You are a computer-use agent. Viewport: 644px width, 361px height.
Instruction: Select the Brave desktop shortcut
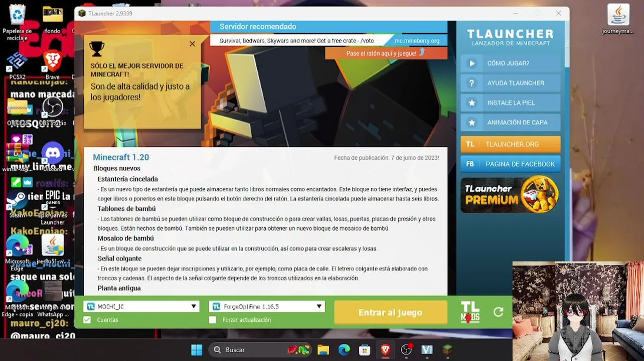click(53, 65)
